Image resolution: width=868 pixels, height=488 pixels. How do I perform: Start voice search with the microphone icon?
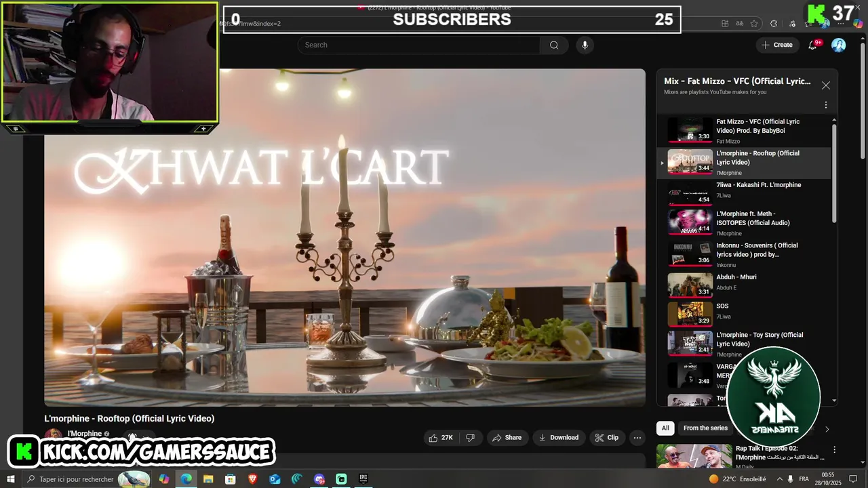585,45
